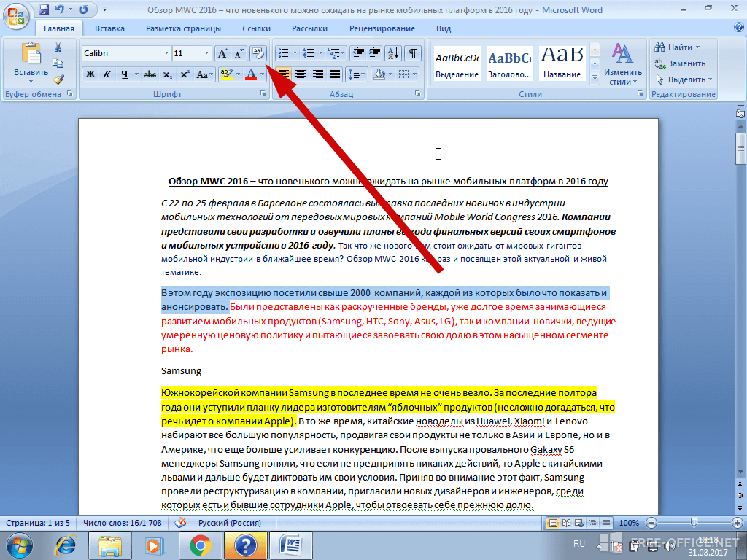Clear formatting with the eraser icon
The height and width of the screenshot is (560, 747).
click(258, 53)
